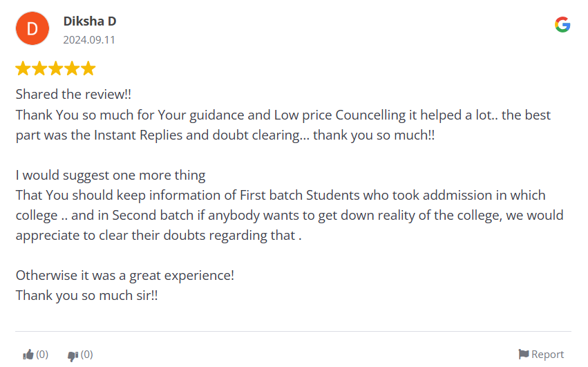Click the line 'Shared the review!!'
This screenshot has height=367, width=588.
point(73,94)
